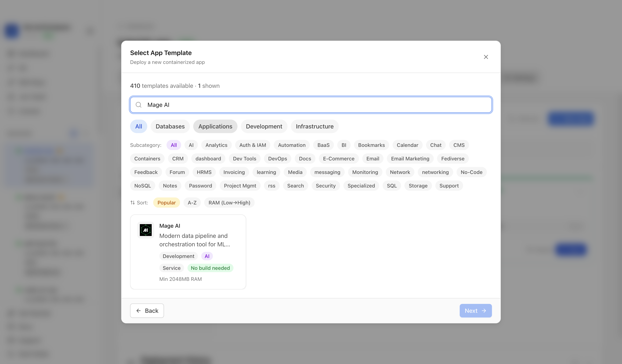Filter by rss subcategory

tap(272, 186)
